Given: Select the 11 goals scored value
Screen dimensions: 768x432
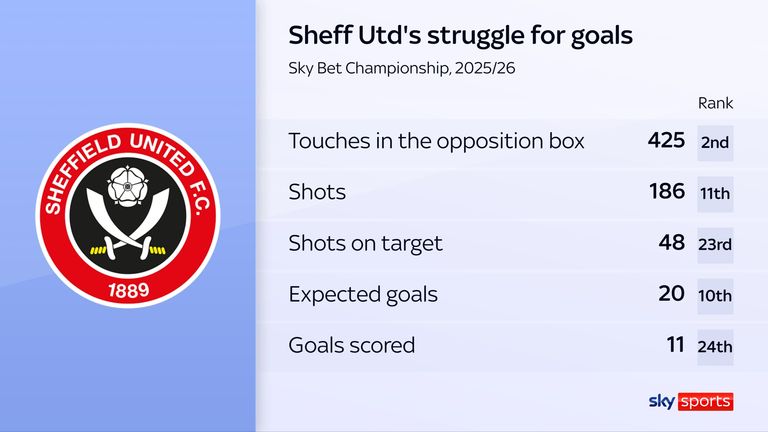Looking at the screenshot, I should tap(674, 345).
